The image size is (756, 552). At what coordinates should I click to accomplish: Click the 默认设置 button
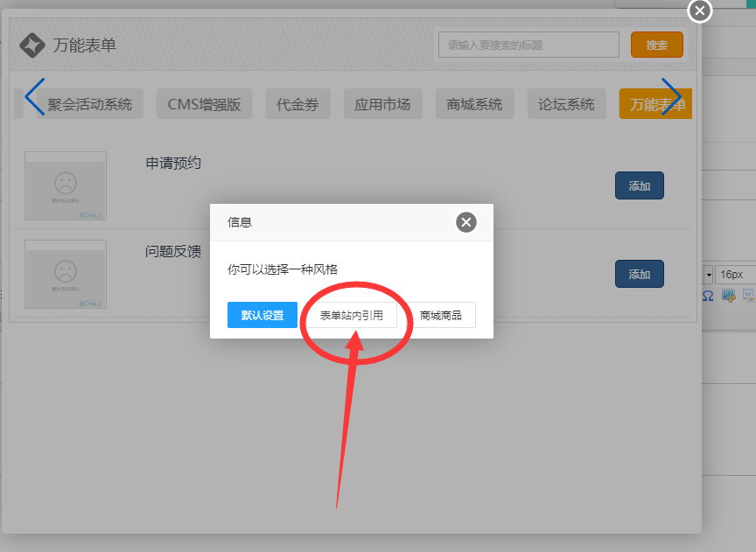coord(262,315)
